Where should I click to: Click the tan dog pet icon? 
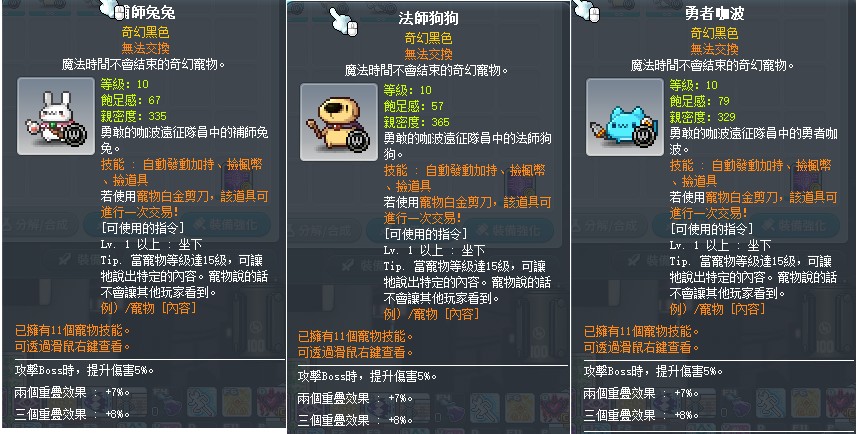[x=339, y=122]
